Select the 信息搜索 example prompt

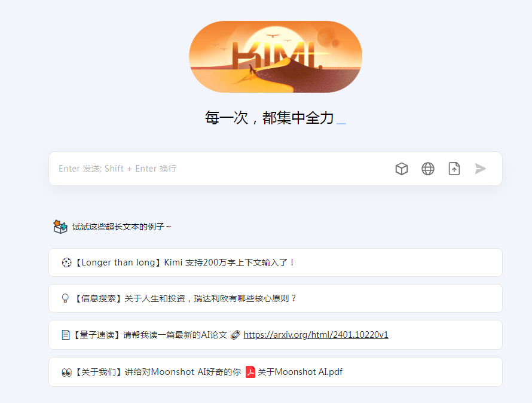coord(276,298)
